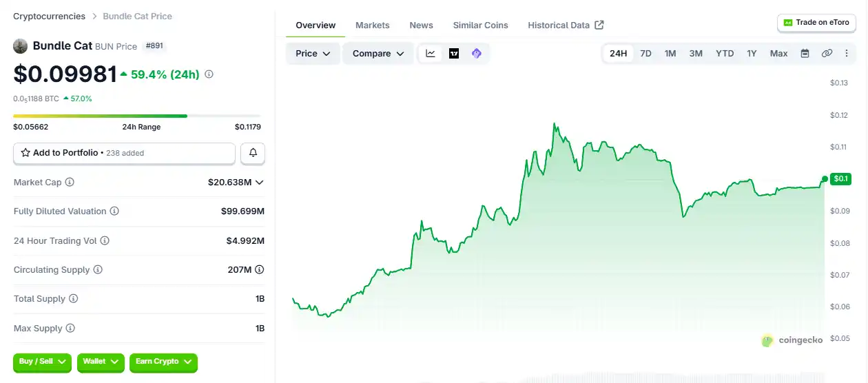Click the 0.0₅1188 BTC price text
This screenshot has height=383, width=868.
pyautogui.click(x=37, y=99)
